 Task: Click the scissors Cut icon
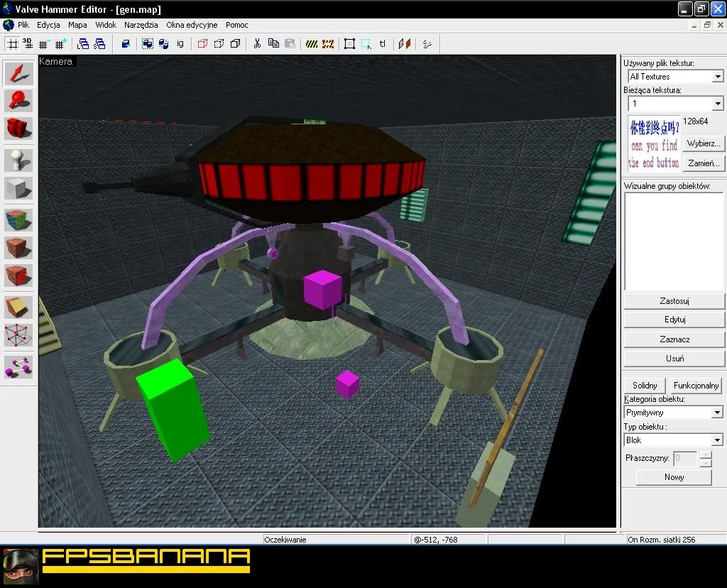click(257, 44)
